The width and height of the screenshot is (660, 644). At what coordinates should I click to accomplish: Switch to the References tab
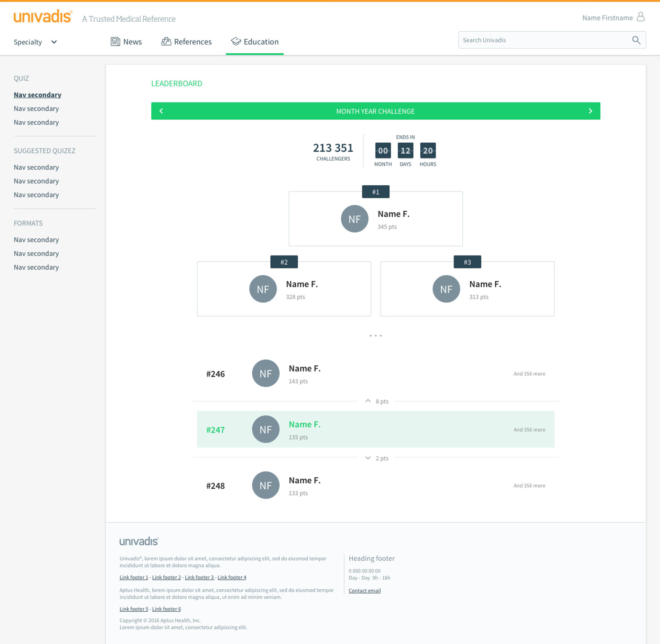point(192,42)
